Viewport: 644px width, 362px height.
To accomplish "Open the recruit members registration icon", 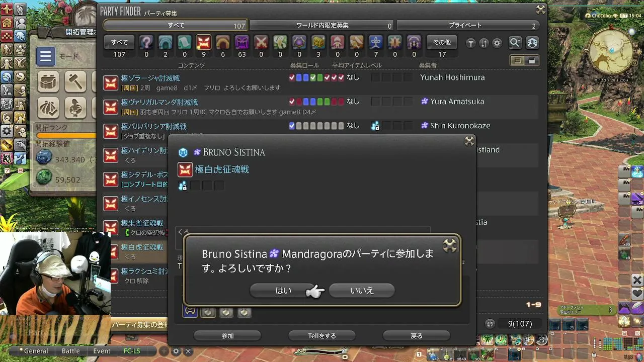I will 532,43.
